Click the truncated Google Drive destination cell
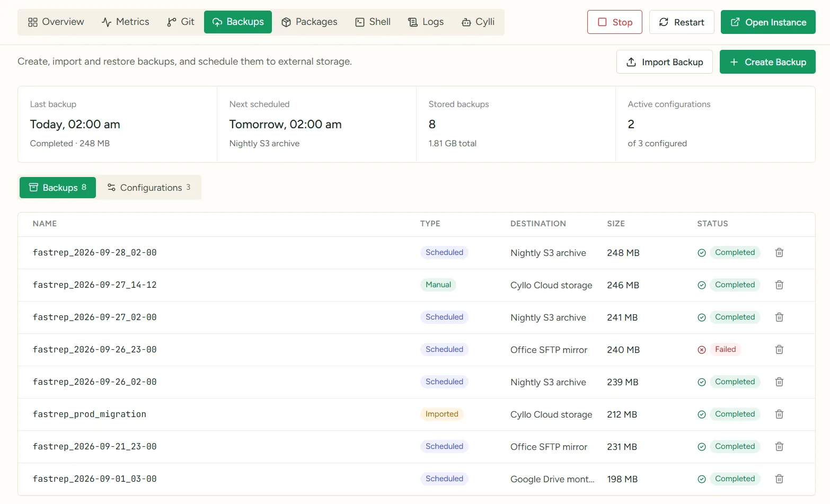Screen dimensions: 830x504 552,479
